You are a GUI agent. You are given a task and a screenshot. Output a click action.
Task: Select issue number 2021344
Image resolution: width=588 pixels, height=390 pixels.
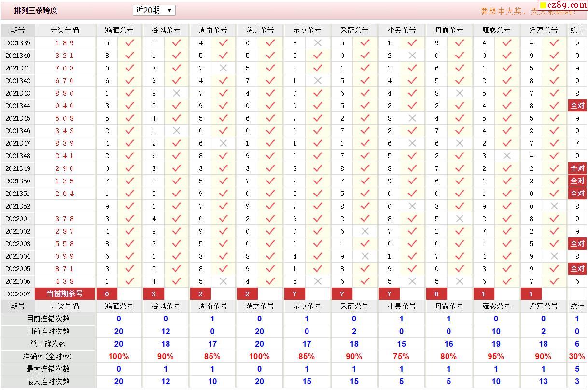click(18, 106)
